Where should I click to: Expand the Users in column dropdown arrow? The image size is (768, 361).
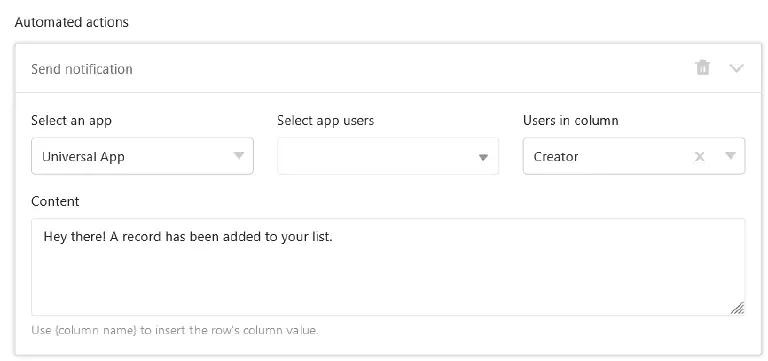(x=730, y=156)
